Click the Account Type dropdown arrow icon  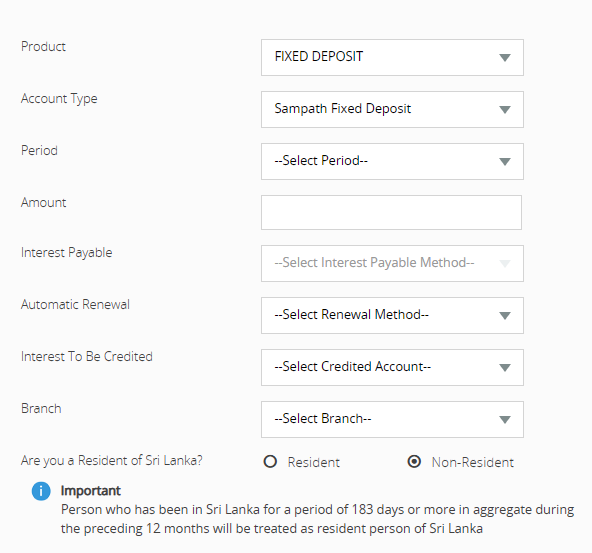click(505, 109)
